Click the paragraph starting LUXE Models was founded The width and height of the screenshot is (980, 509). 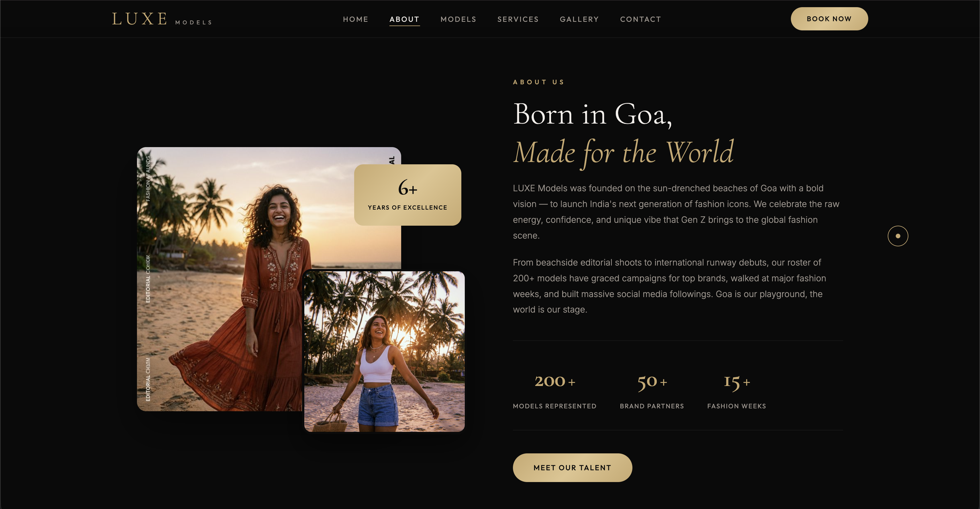pos(676,212)
